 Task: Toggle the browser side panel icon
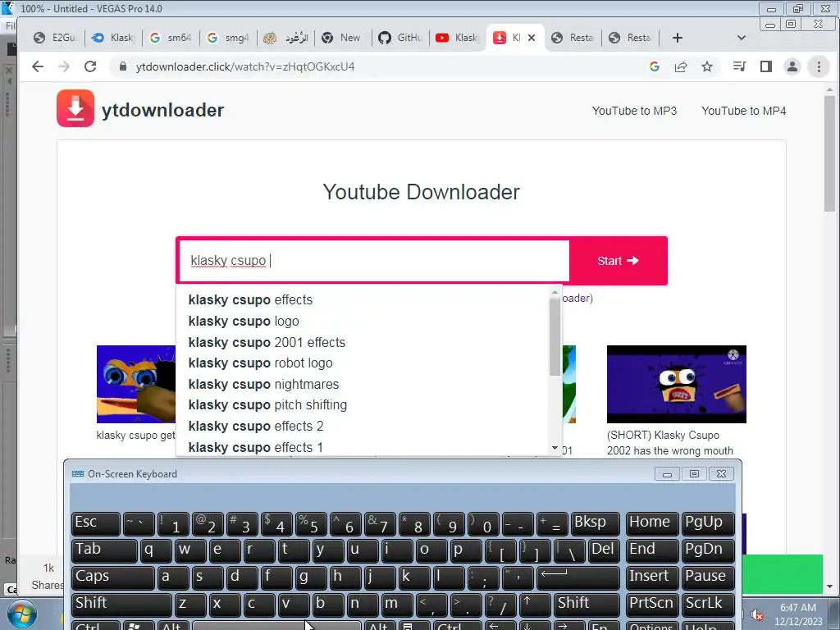(x=766, y=66)
